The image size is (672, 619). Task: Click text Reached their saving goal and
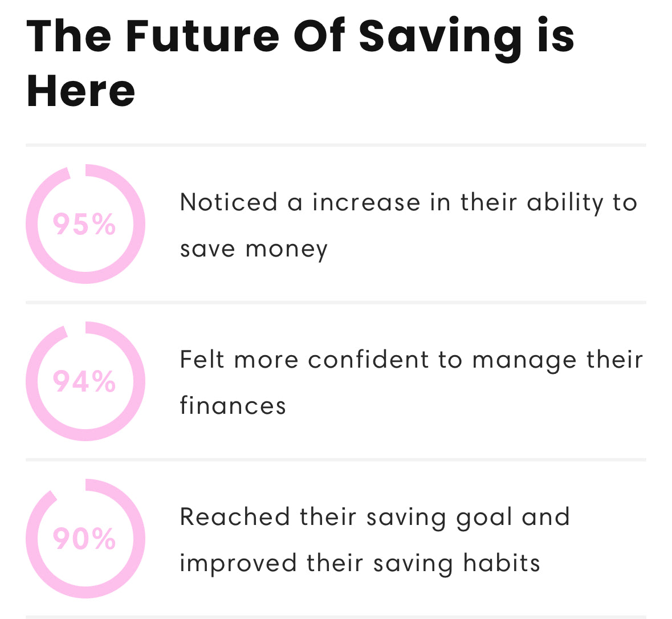(x=375, y=518)
